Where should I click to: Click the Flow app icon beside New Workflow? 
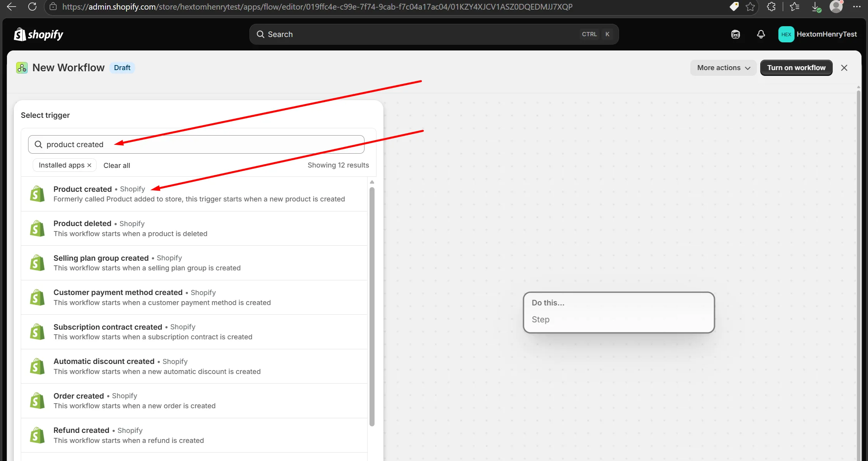[22, 68]
